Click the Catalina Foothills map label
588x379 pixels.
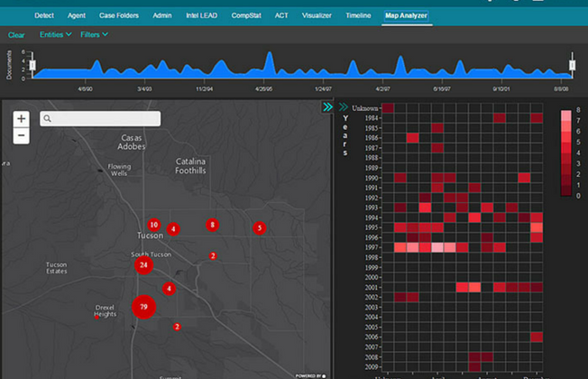190,166
